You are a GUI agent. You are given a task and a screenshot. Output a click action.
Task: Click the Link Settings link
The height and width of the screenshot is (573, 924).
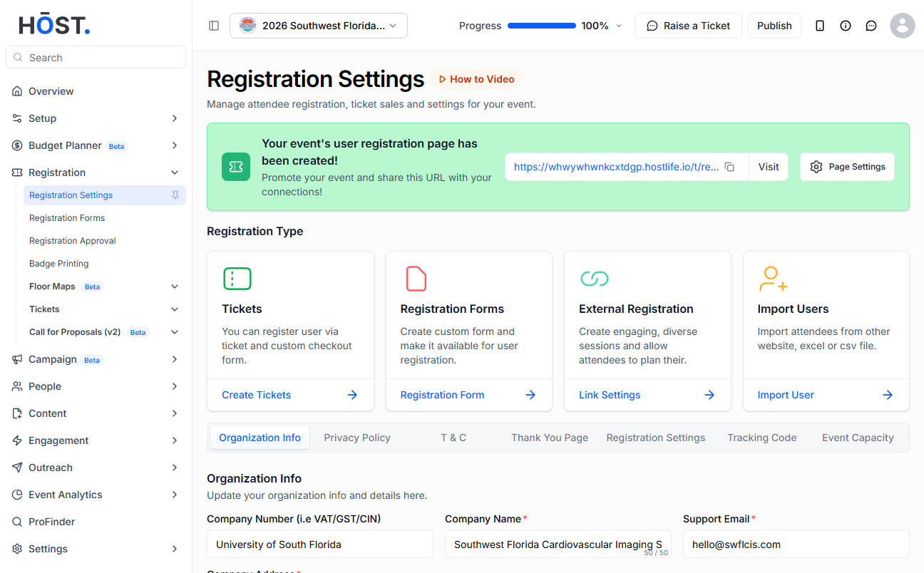point(610,395)
